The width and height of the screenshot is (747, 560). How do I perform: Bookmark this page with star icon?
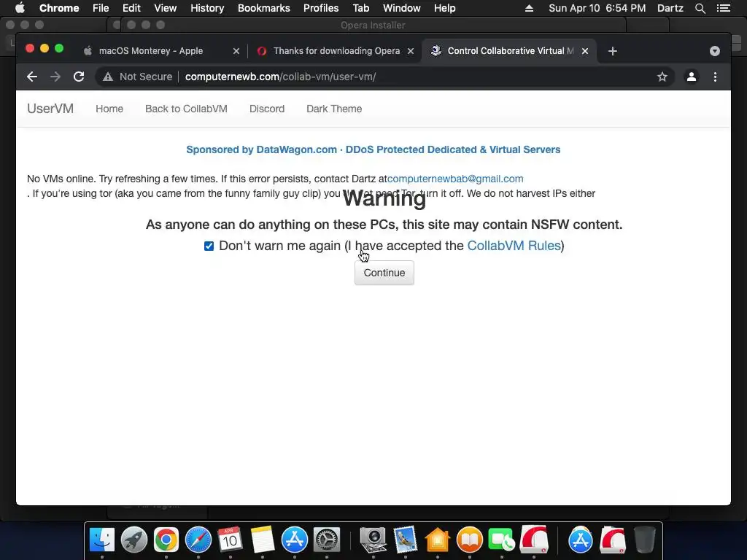tap(662, 77)
